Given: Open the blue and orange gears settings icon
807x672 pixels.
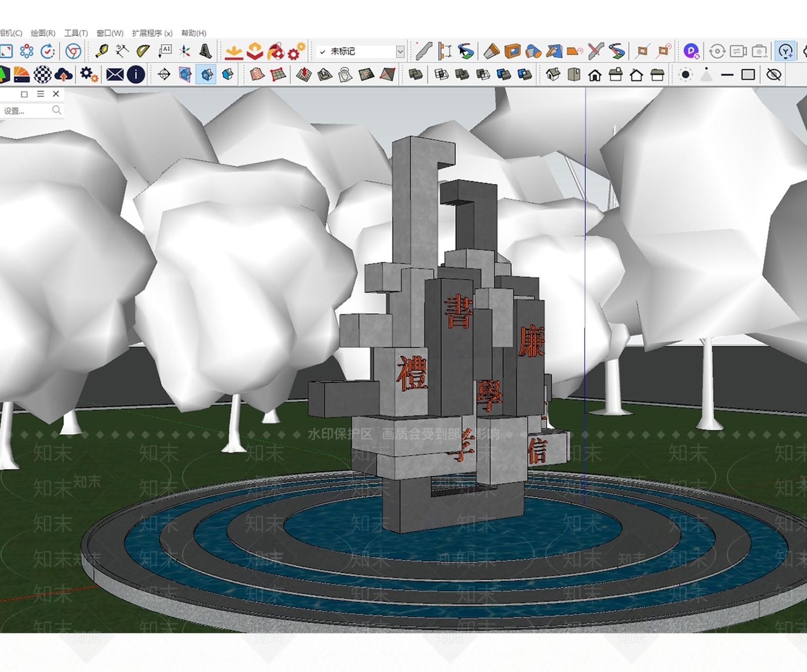Looking at the screenshot, I should pyautogui.click(x=89, y=75).
